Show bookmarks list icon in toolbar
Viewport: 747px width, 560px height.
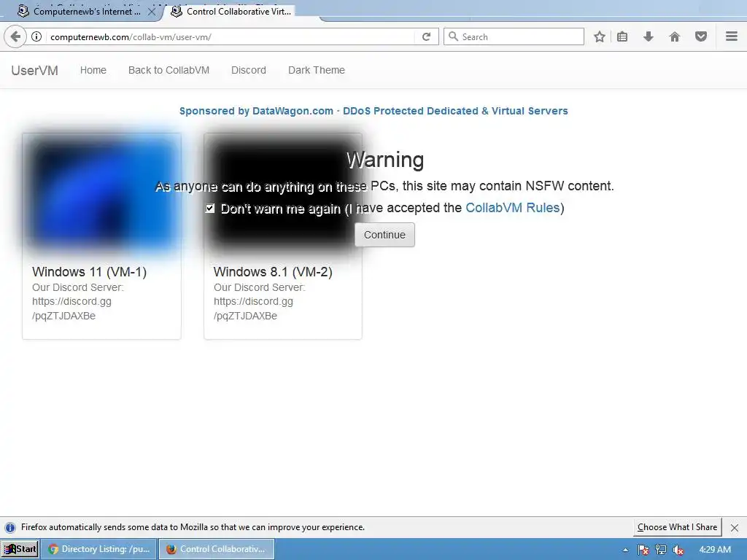[622, 36]
